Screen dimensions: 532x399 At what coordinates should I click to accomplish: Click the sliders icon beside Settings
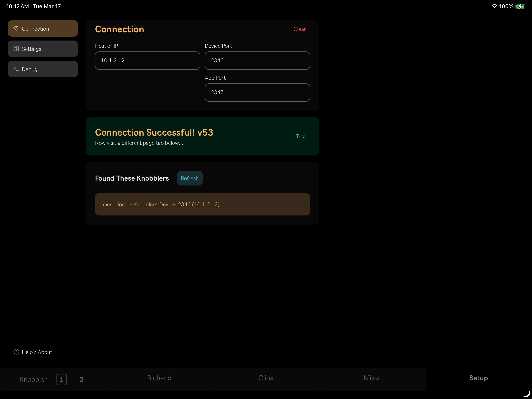click(x=16, y=49)
